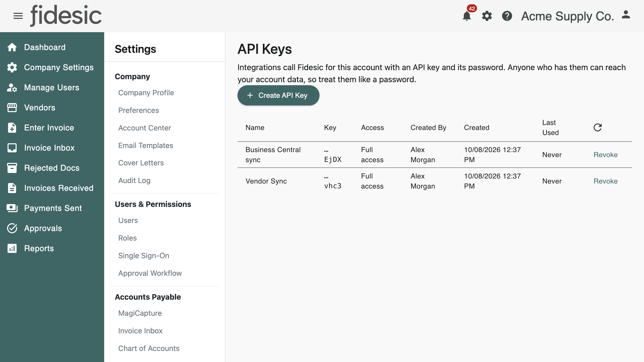644x362 pixels.
Task: Open the help question mark icon
Action: 507,16
